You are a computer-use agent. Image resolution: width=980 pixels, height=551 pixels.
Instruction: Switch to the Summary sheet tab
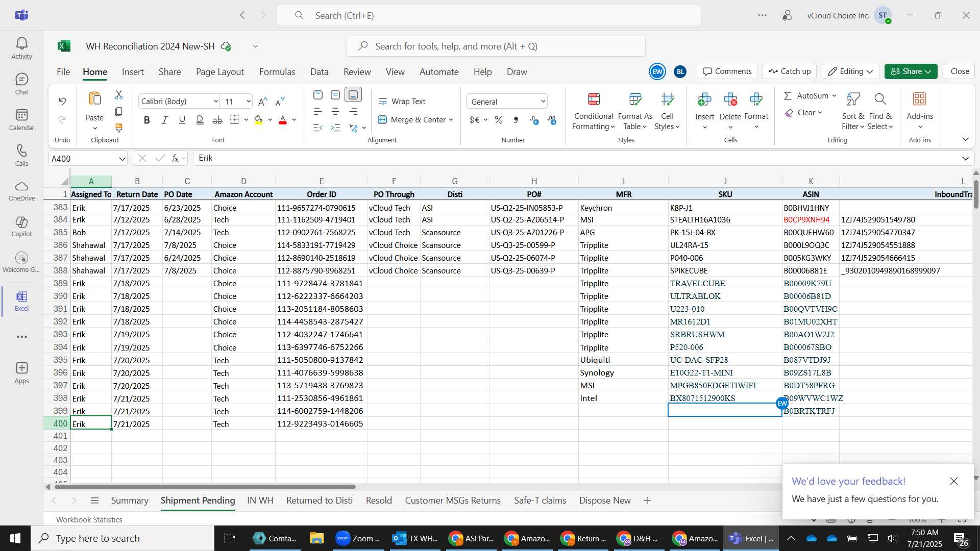130,500
